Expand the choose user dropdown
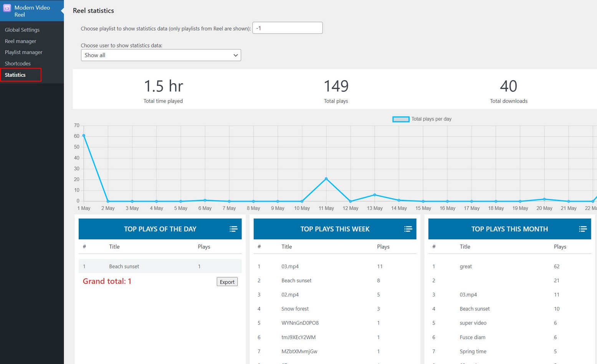This screenshot has height=364, width=597. click(x=161, y=55)
